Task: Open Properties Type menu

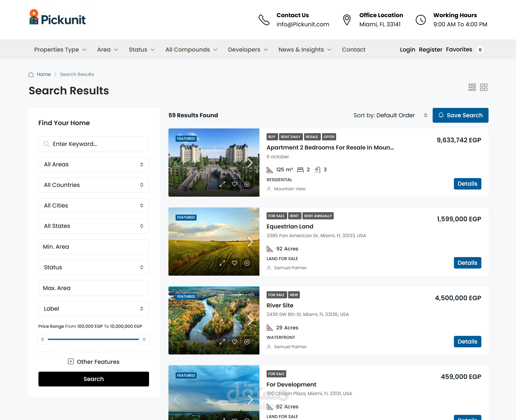Action: tap(60, 50)
